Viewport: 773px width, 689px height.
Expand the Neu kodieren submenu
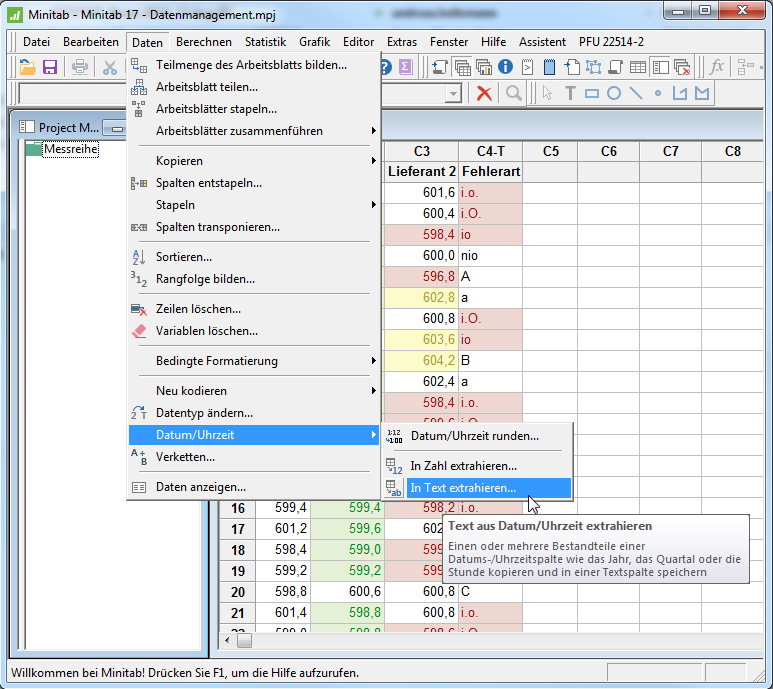click(254, 391)
